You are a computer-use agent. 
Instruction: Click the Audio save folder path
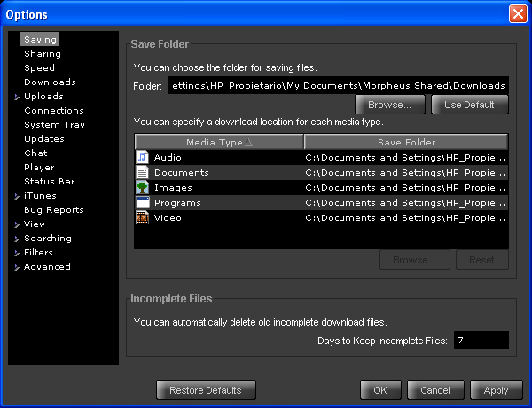coord(405,158)
